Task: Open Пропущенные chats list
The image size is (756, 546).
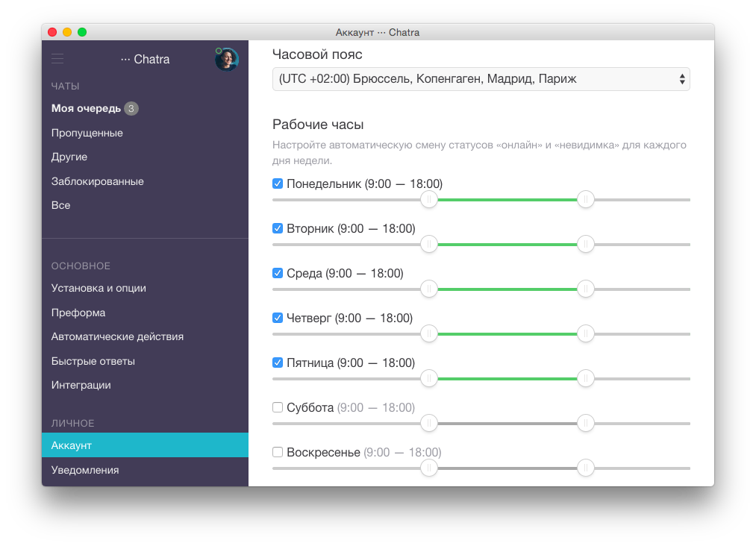Action: [x=87, y=133]
